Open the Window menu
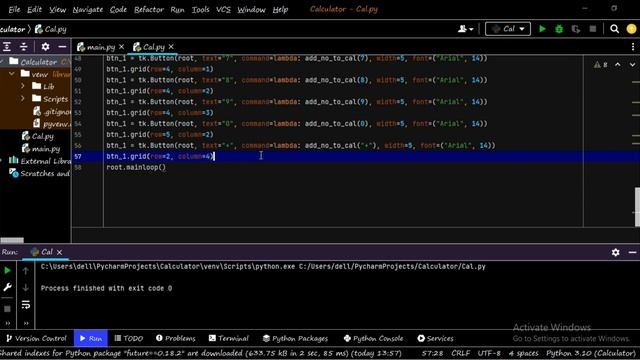This screenshot has width=640, height=360. point(251,9)
